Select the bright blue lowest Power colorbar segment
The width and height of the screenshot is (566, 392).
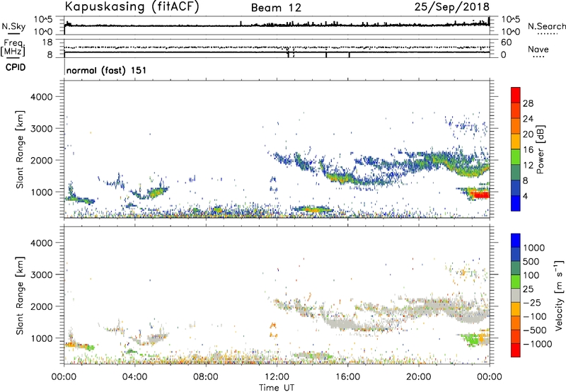coord(516,203)
